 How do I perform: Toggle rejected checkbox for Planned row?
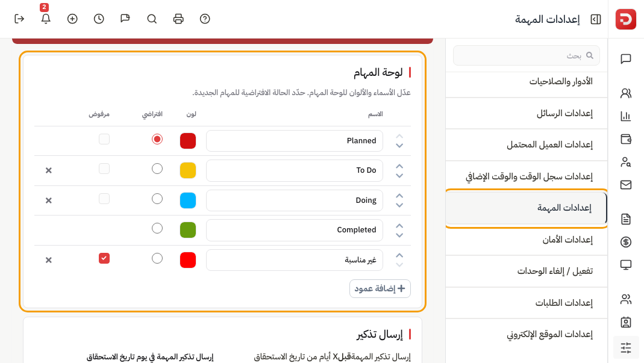point(104,139)
